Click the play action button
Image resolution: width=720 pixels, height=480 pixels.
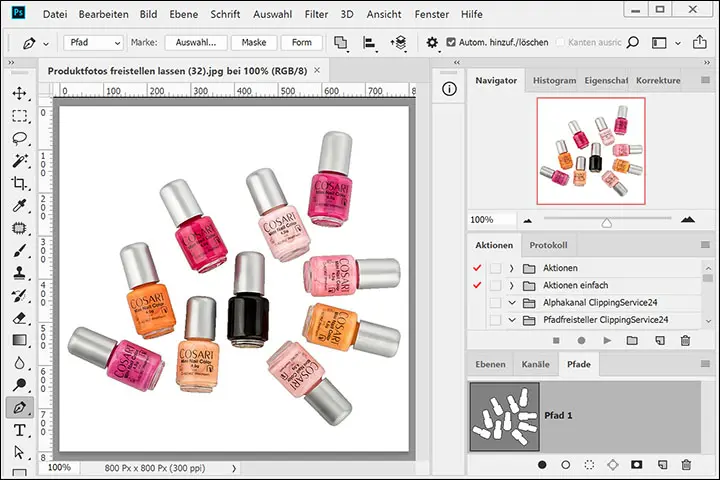[606, 341]
